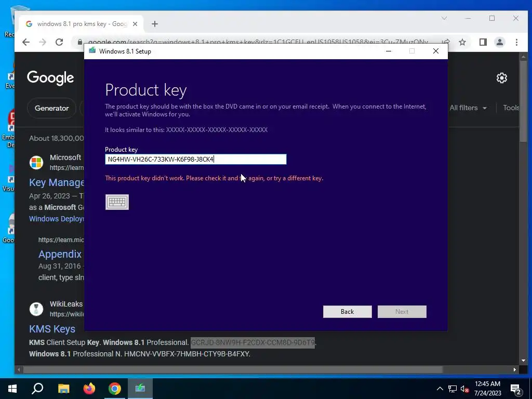The height and width of the screenshot is (399, 532).
Task: Click the highlighted GCRJD product key text
Action: (x=253, y=342)
